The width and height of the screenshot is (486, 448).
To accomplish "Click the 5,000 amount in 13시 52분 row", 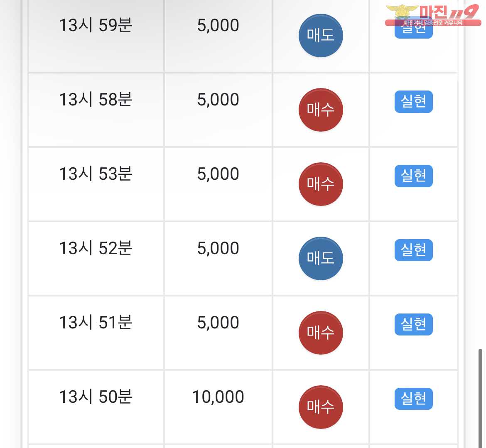I will coord(218,248).
